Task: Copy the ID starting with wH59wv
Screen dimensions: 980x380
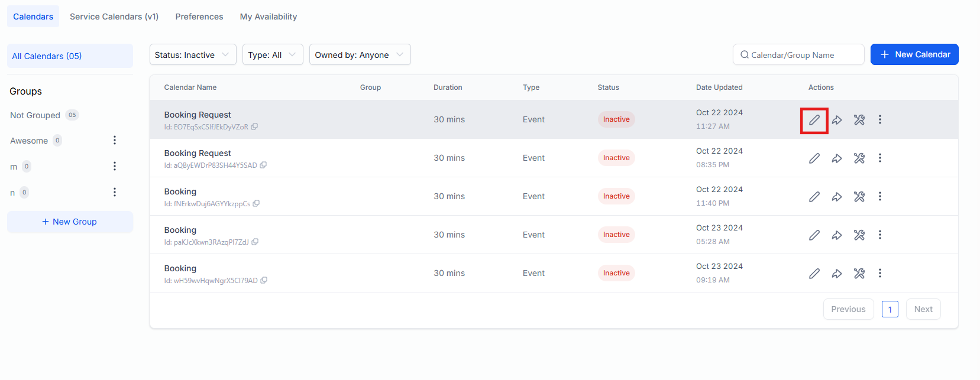Action: (x=264, y=281)
